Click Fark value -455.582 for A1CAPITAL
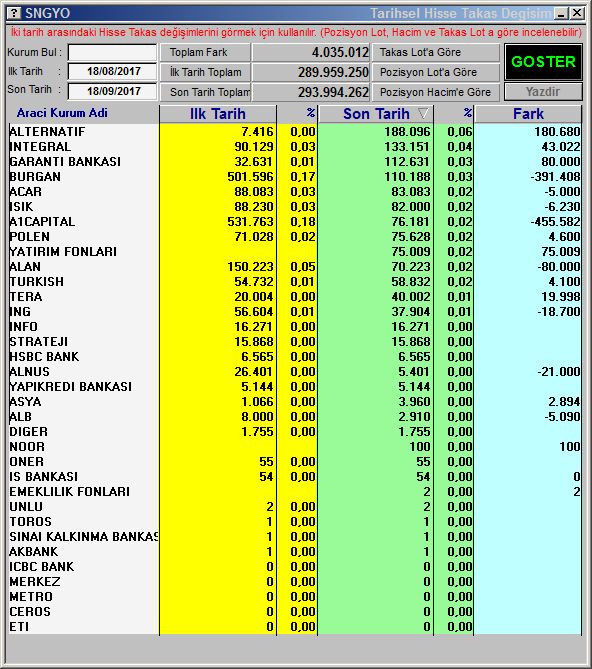Screen dimensions: 592x669 (555, 222)
